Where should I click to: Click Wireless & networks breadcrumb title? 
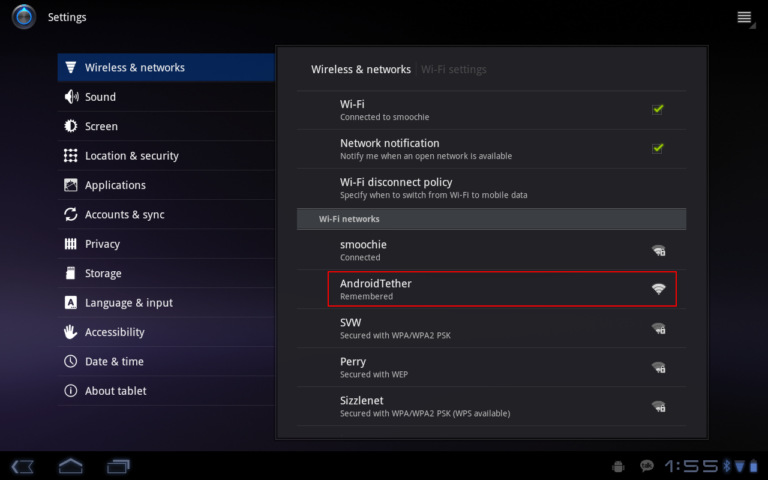click(x=361, y=69)
